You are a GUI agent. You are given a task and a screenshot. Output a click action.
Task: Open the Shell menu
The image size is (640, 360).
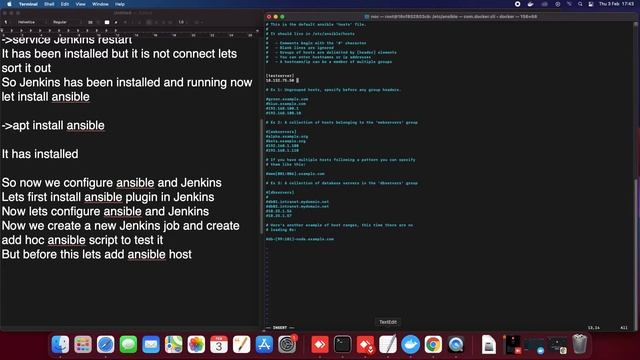[49, 4]
